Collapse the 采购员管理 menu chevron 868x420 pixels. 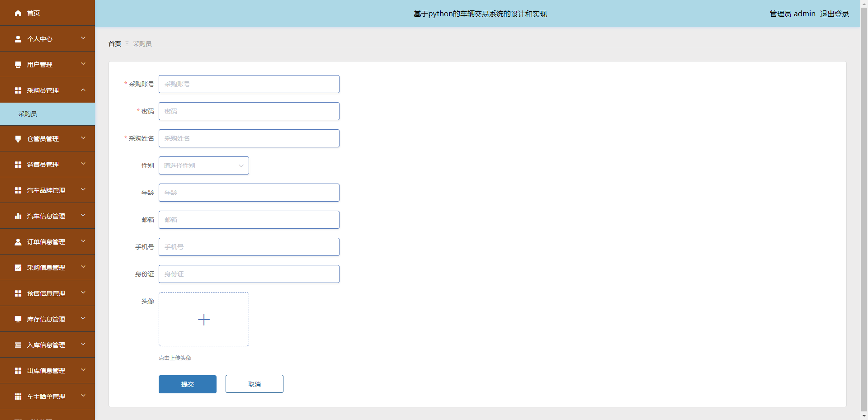tap(83, 90)
